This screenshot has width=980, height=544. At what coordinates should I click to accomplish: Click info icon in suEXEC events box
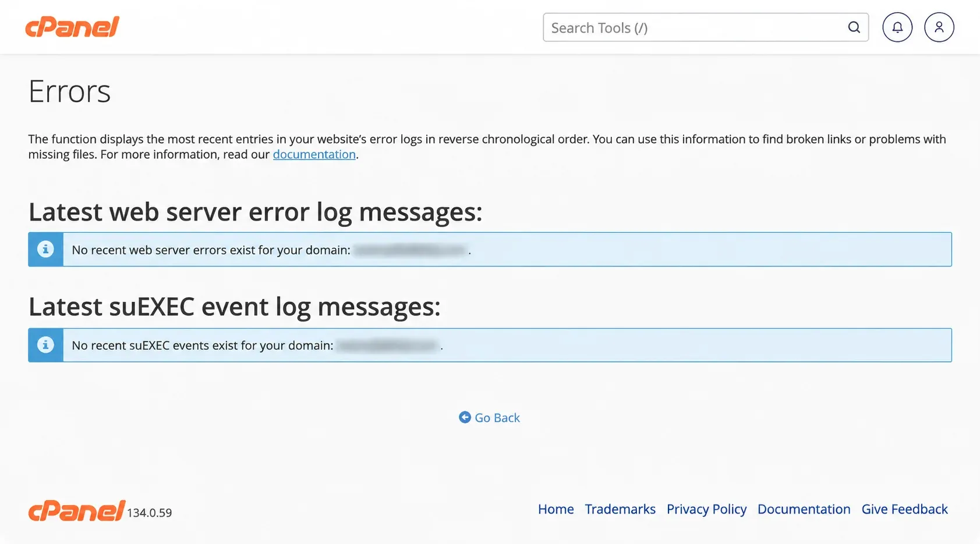[x=45, y=344]
